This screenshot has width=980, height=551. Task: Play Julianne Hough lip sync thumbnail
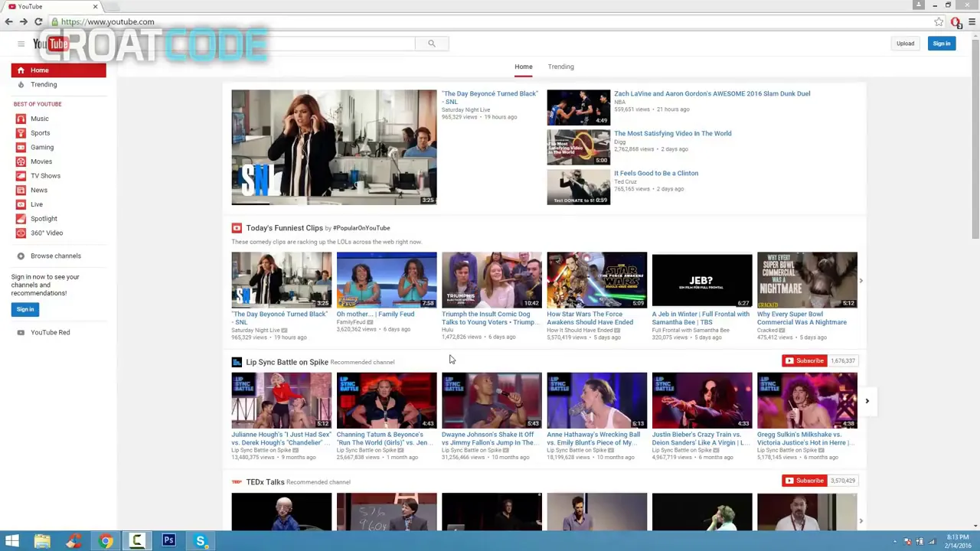tap(282, 400)
